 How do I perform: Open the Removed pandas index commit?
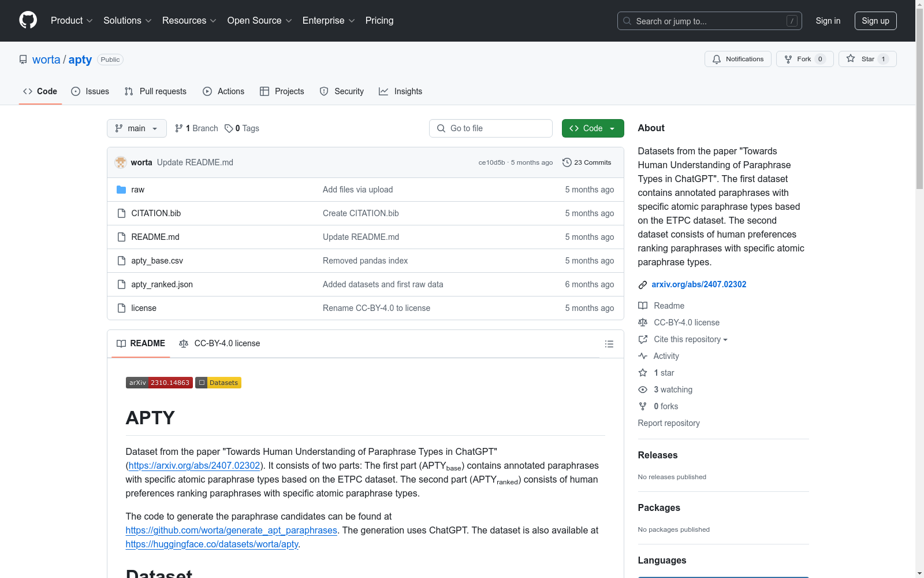pos(365,261)
